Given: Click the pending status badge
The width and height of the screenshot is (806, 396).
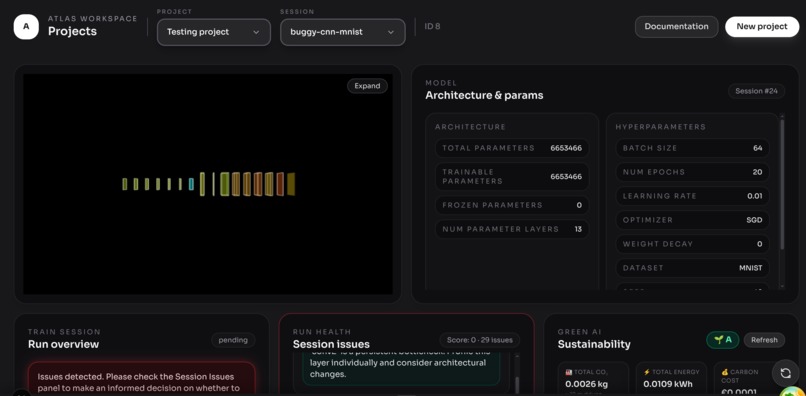Looking at the screenshot, I should click(x=233, y=340).
